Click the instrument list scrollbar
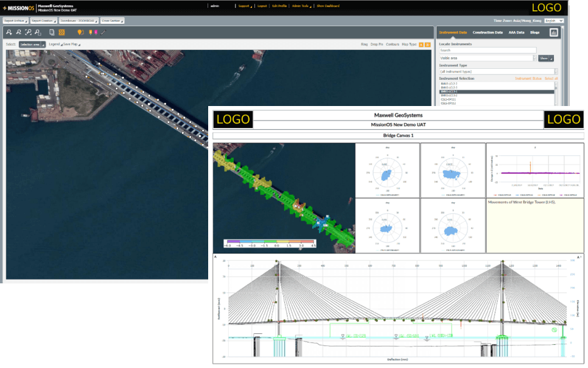 [556, 93]
